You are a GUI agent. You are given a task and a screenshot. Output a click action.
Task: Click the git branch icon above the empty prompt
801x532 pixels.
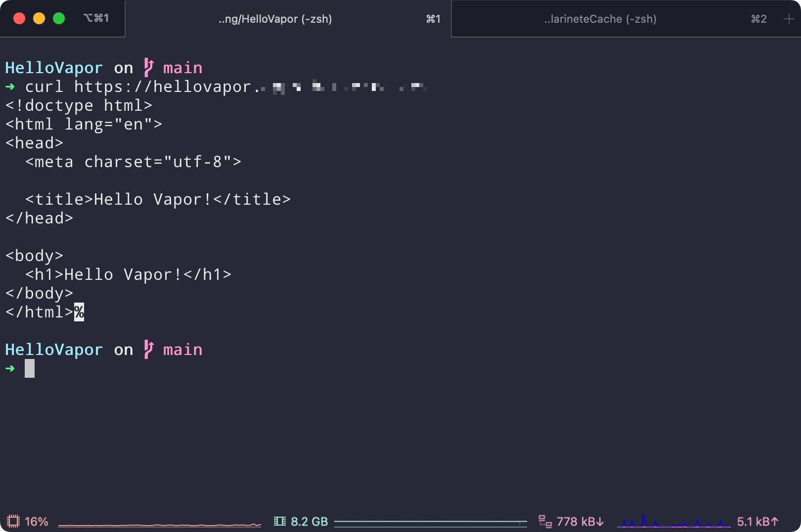(x=148, y=350)
